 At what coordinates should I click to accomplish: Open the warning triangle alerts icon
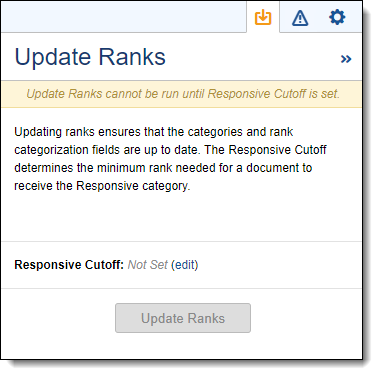click(300, 18)
